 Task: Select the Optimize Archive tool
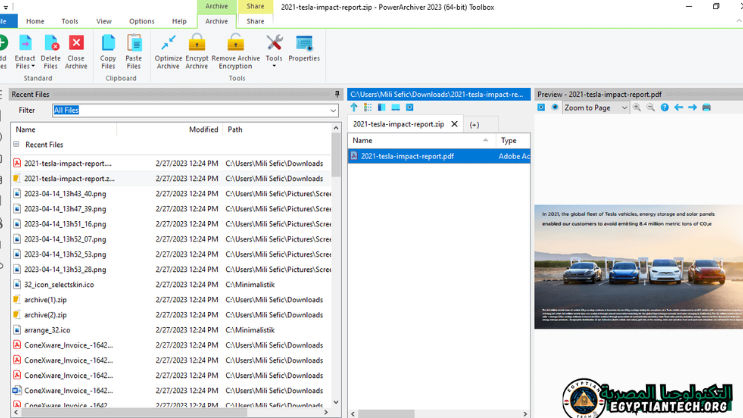[168, 49]
